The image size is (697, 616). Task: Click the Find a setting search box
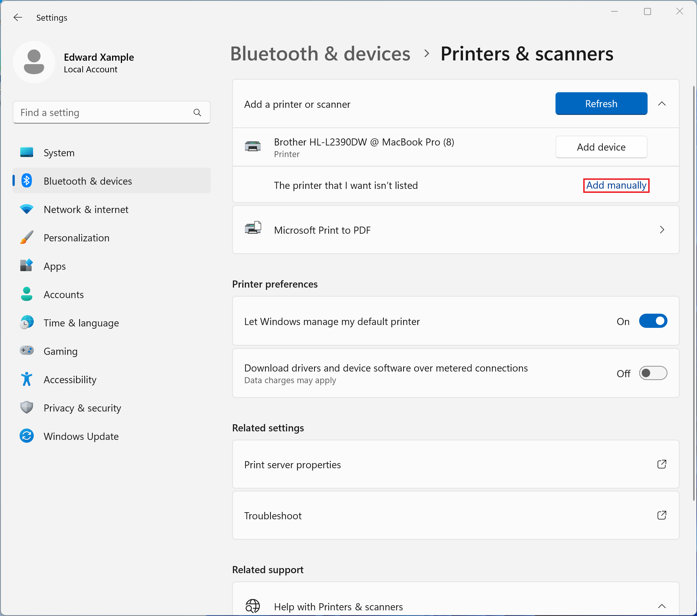(x=111, y=113)
